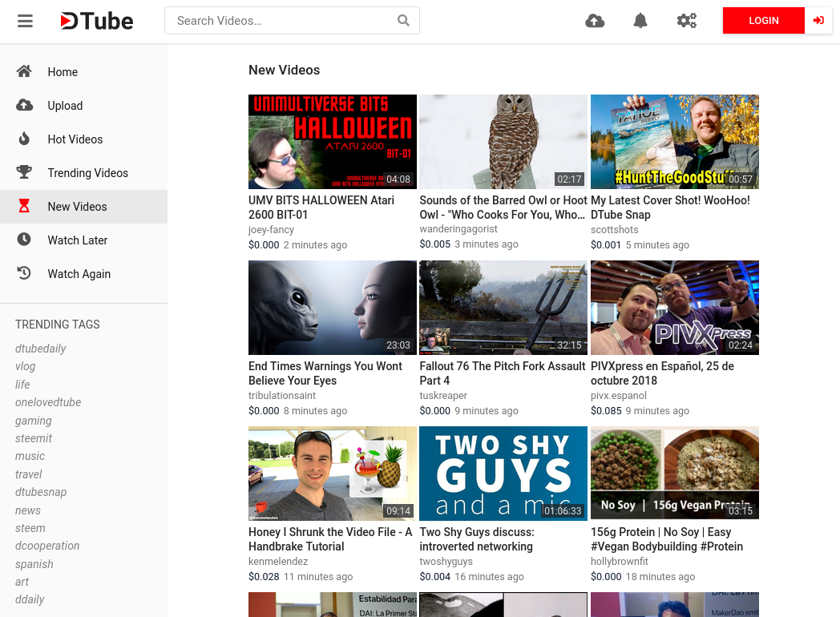Focus the Search Videos input field
Image resolution: width=840 pixels, height=617 pixels.
292,20
